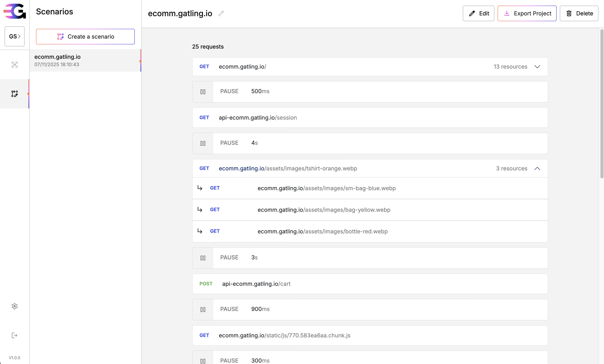Open the GS workspace switcher
The width and height of the screenshot is (604, 364).
coord(14,36)
